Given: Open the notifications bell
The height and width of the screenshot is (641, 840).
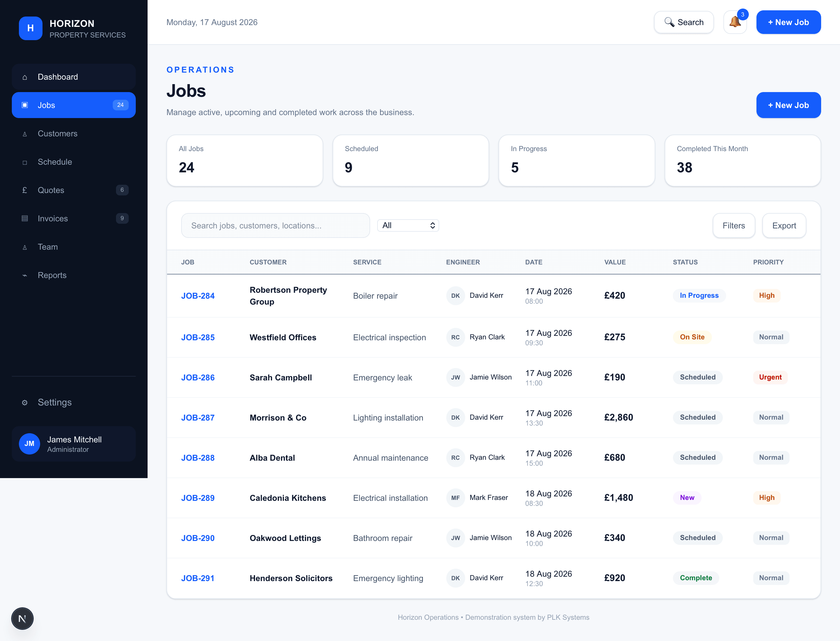Looking at the screenshot, I should (x=735, y=22).
